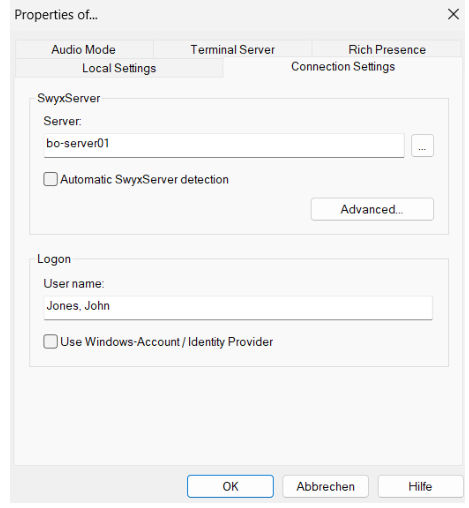
Task: Open the Terminal Server tab
Action: (232, 49)
